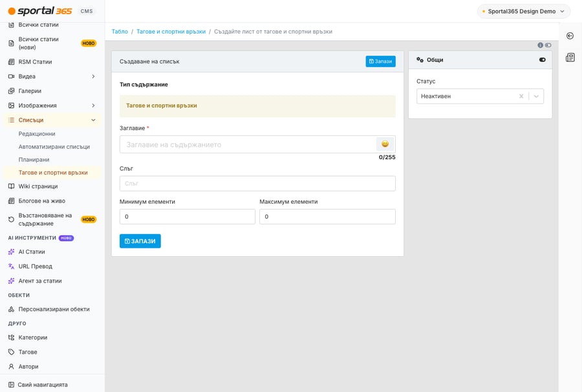Go to Галерии in the sidebar
Viewport: 582px width, 392px height.
[52, 91]
